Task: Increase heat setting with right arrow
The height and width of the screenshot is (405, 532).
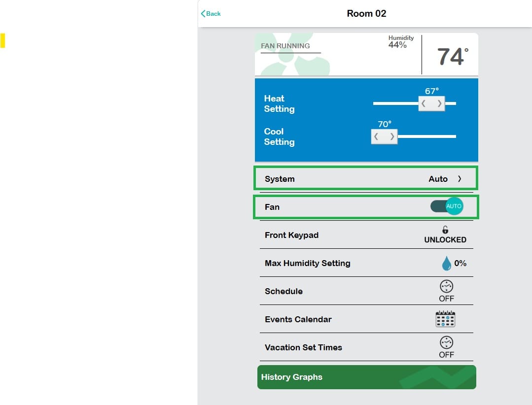Action: click(x=439, y=103)
